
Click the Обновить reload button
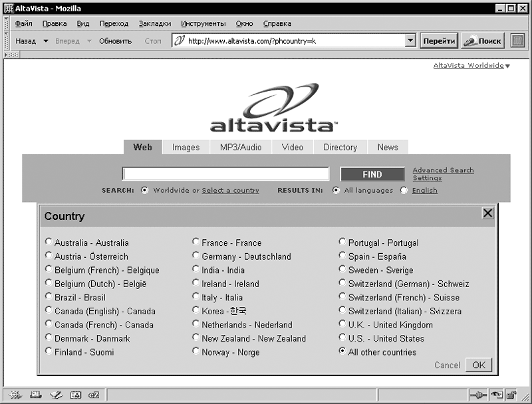(115, 41)
